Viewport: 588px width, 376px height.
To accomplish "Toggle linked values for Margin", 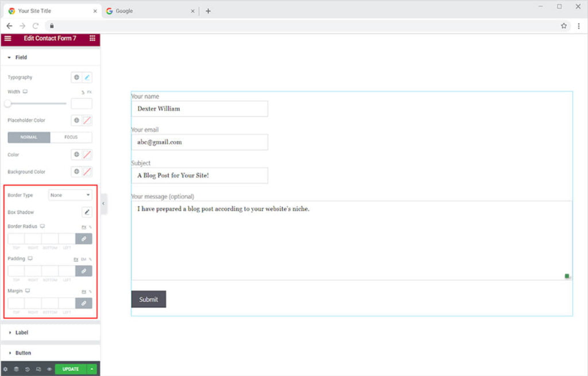I will point(83,303).
